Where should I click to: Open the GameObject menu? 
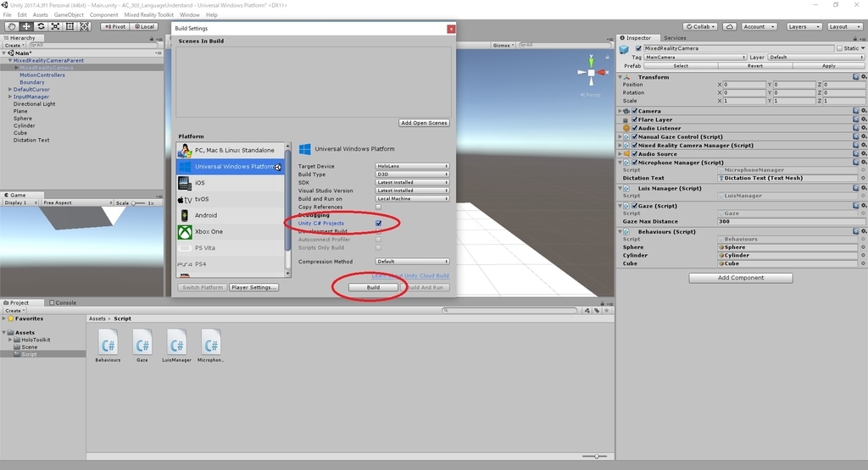click(x=69, y=15)
